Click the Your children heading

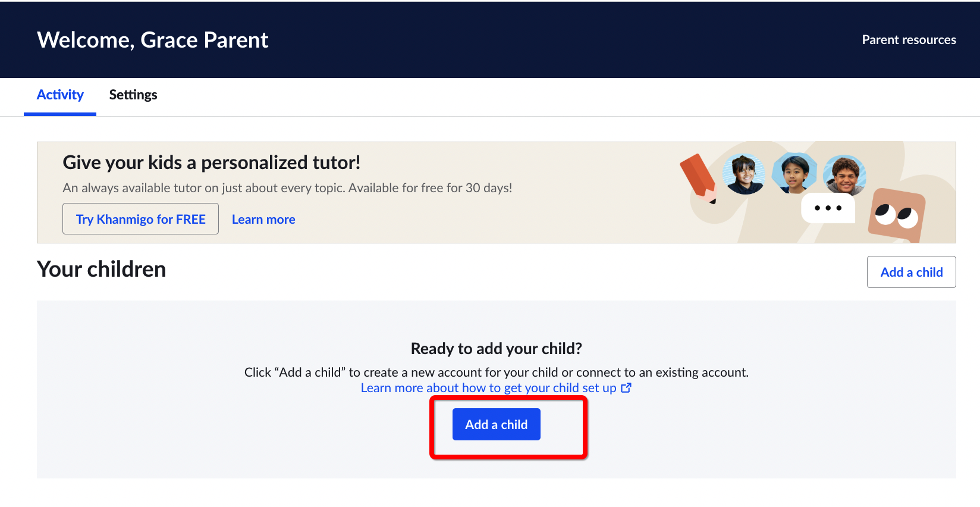(x=102, y=270)
